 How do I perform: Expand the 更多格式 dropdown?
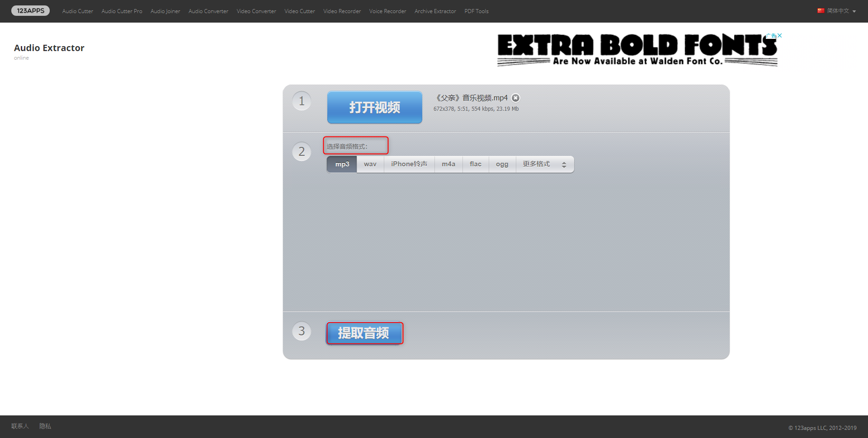coord(544,164)
